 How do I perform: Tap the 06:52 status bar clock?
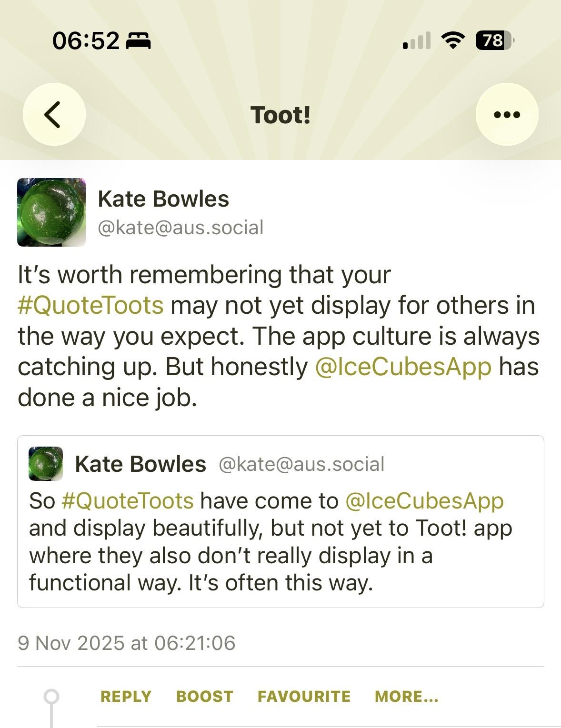tap(86, 41)
